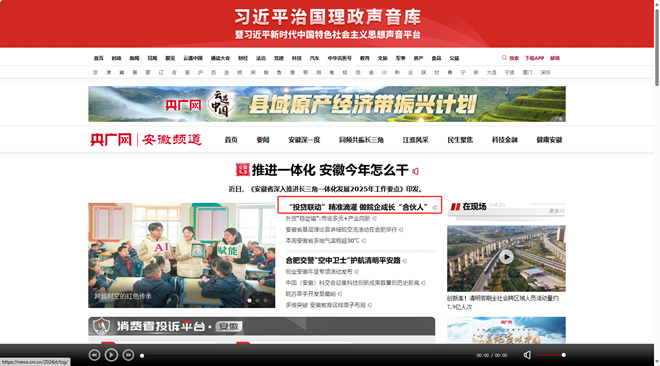Screen dimensions: 660x366
Task: Open the 下载APP link
Action: pos(534,58)
